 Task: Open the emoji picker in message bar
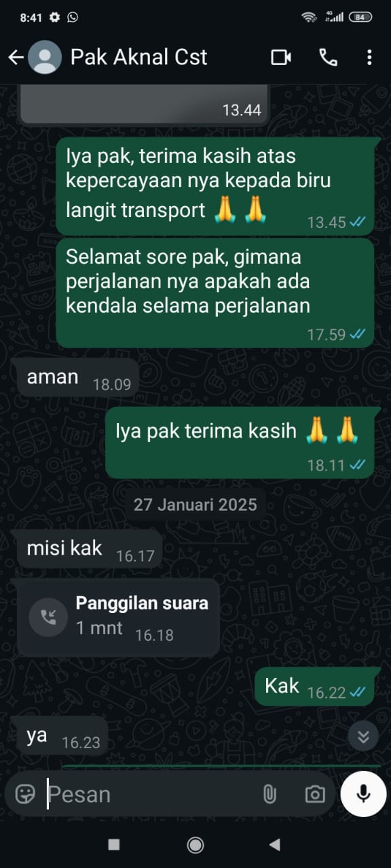[25, 794]
